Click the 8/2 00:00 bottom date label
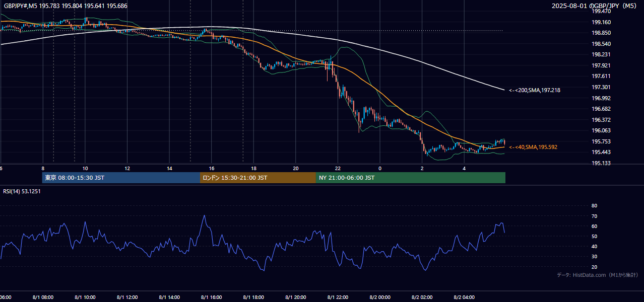Image resolution: width=644 pixels, height=302 pixels. [x=380, y=297]
